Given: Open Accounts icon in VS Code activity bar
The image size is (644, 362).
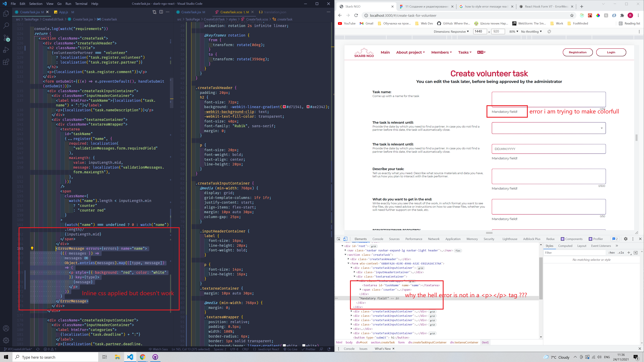Looking at the screenshot, I should (x=6, y=328).
